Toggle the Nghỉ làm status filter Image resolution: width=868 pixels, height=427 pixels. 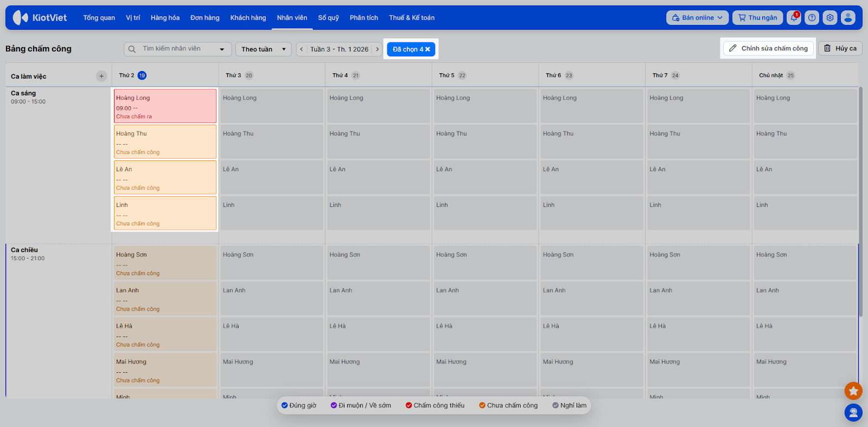point(570,405)
